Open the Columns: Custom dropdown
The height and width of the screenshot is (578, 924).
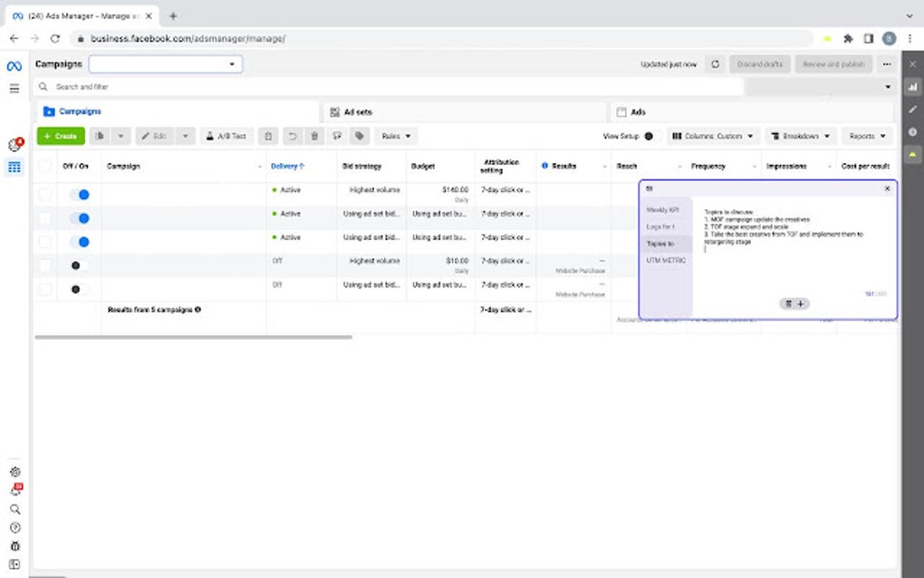714,136
